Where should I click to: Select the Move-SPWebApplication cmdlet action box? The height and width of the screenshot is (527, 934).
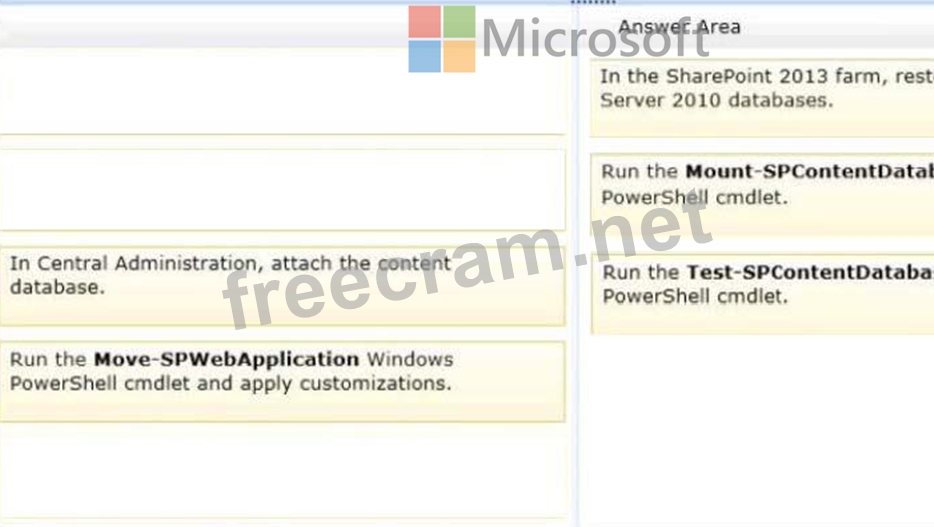pos(282,382)
